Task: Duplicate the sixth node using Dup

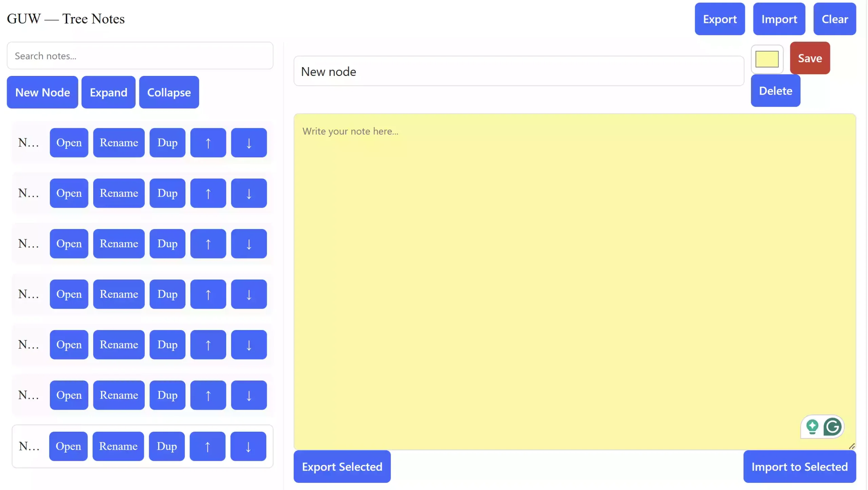Action: (x=167, y=395)
